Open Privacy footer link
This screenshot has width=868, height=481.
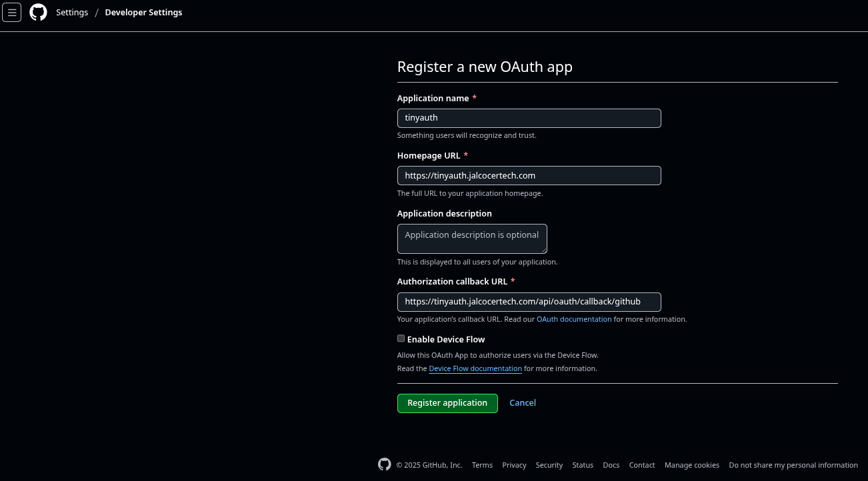coord(514,465)
